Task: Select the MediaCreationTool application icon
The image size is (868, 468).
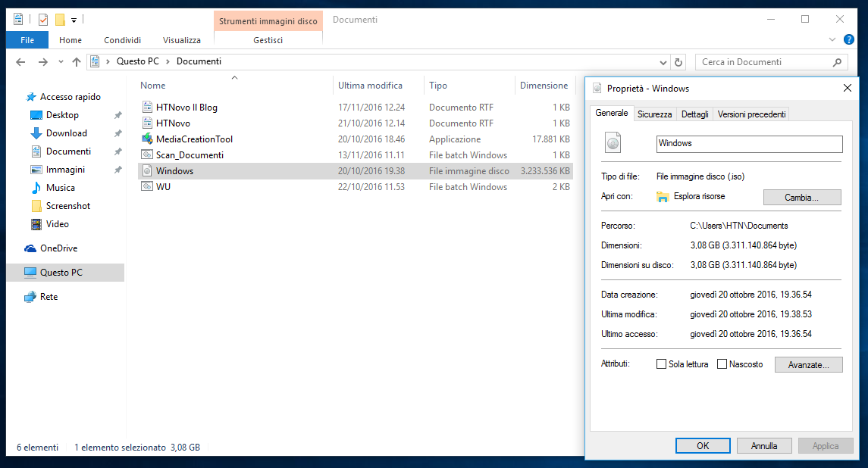Action: pos(147,139)
